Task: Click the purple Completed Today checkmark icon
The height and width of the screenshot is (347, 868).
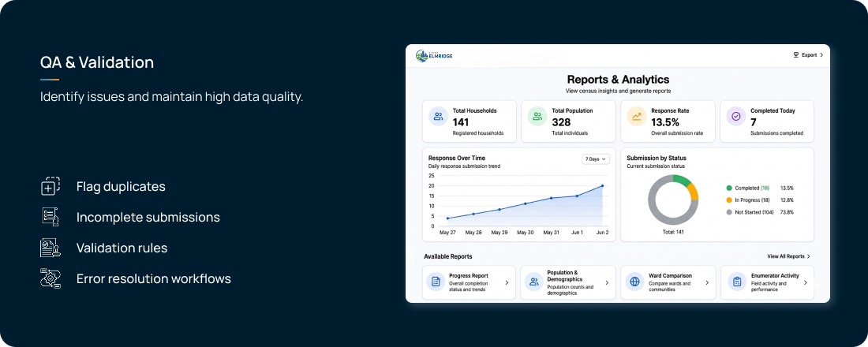Action: pos(736,117)
